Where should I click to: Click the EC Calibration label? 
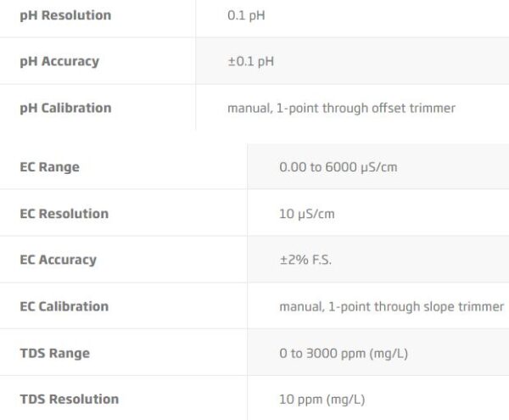pos(64,306)
